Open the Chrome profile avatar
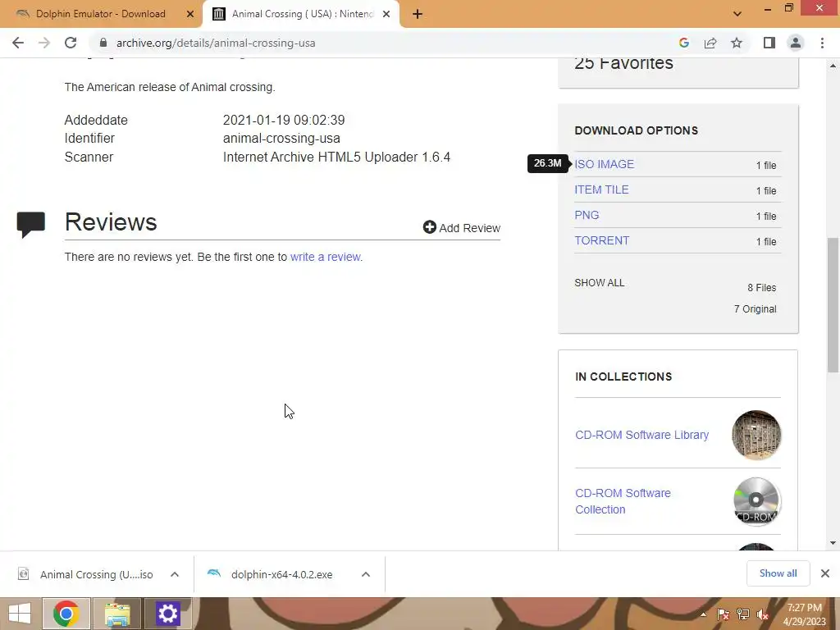This screenshot has width=840, height=630. [796, 43]
